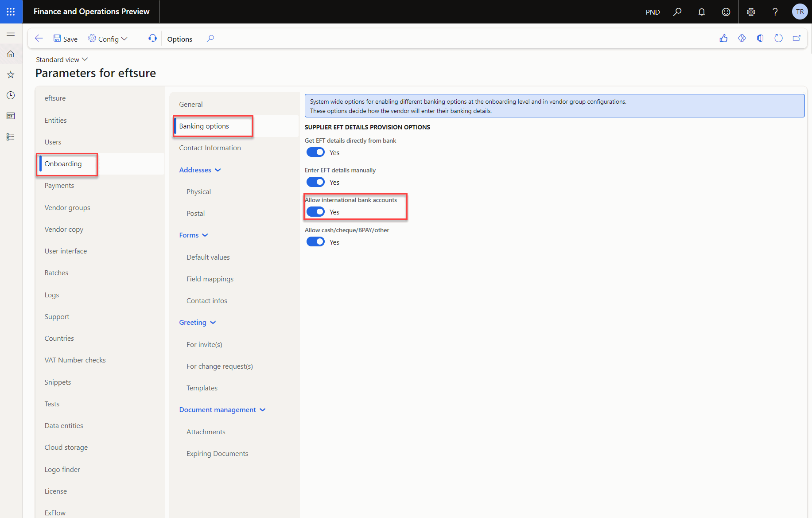Select the Payments tab
The image size is (812, 518).
pos(100,186)
